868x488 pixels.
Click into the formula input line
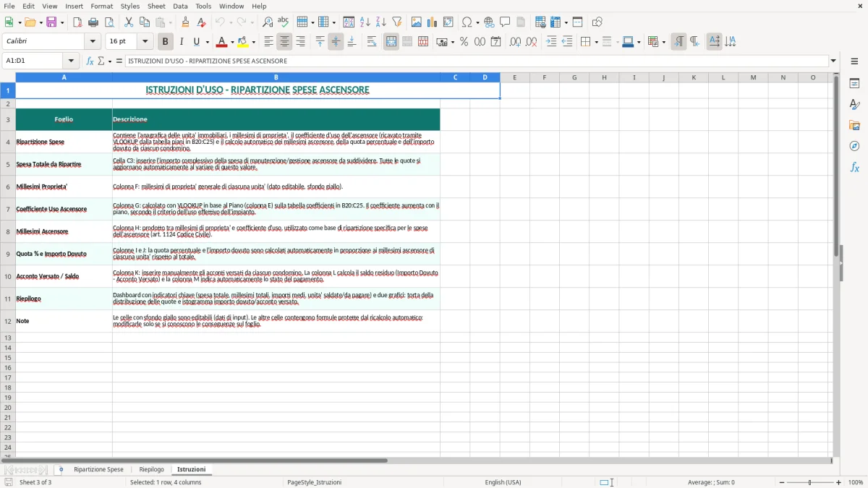click(x=476, y=61)
